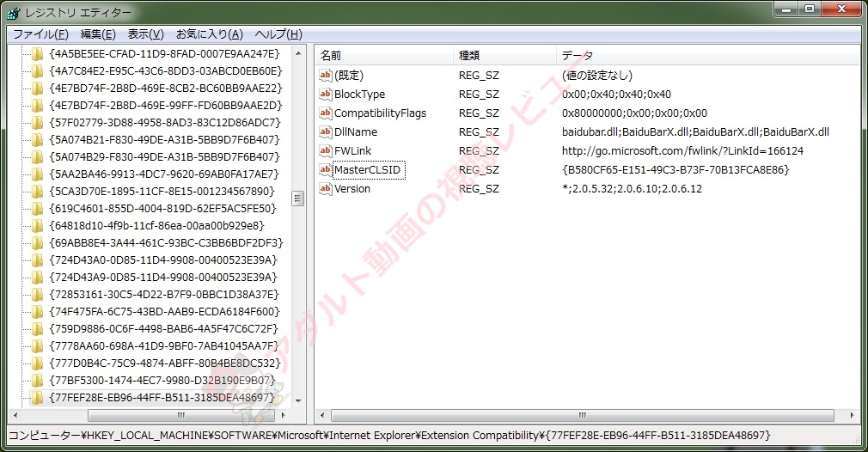
Task: Click folder icon of {57F02779-3D88-4958-8AD3-83C12D86ADC7}
Action: [37, 122]
